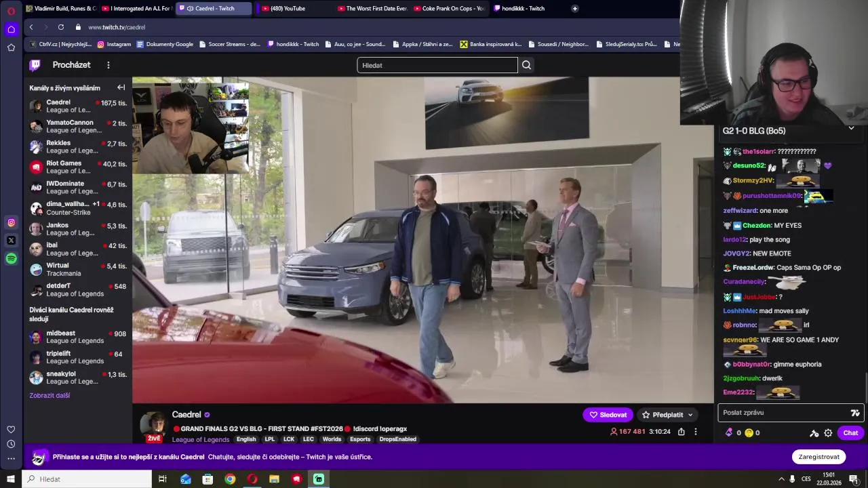This screenshot has width=868, height=488.
Task: Open Task View on taskbar
Action: tap(163, 479)
